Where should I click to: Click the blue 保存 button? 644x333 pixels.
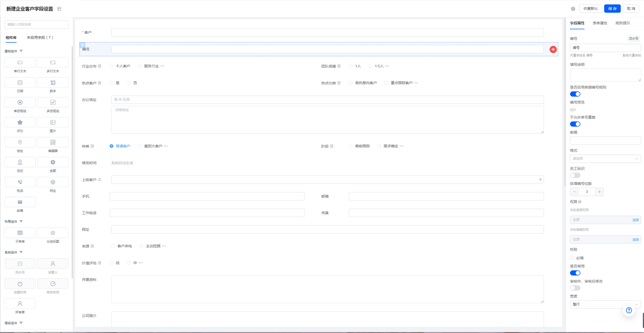612,9
